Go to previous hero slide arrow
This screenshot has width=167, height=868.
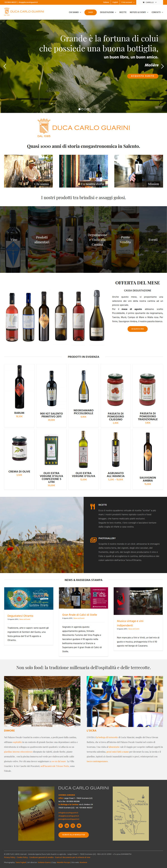(5, 66)
